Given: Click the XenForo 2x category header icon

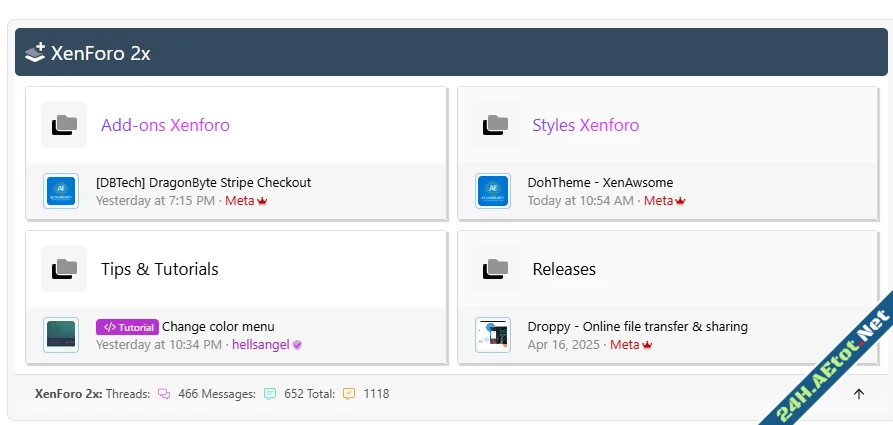Looking at the screenshot, I should click(35, 53).
